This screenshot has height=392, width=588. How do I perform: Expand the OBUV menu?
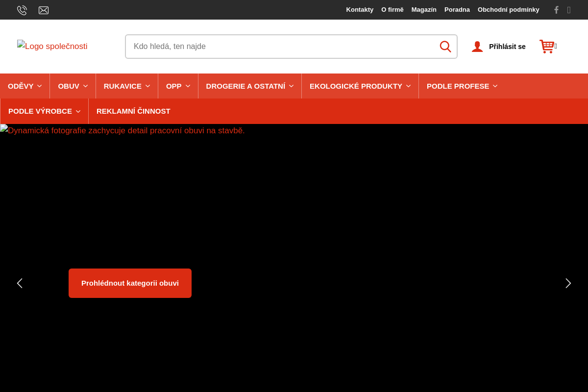click(73, 86)
